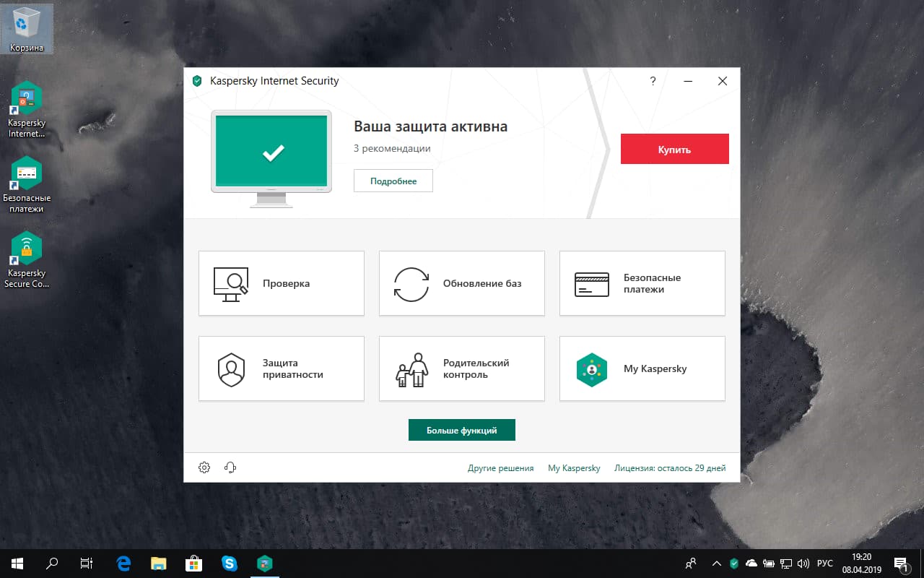Image resolution: width=924 pixels, height=578 pixels.
Task: Select the Корзина recycle bin icon
Action: [27, 30]
